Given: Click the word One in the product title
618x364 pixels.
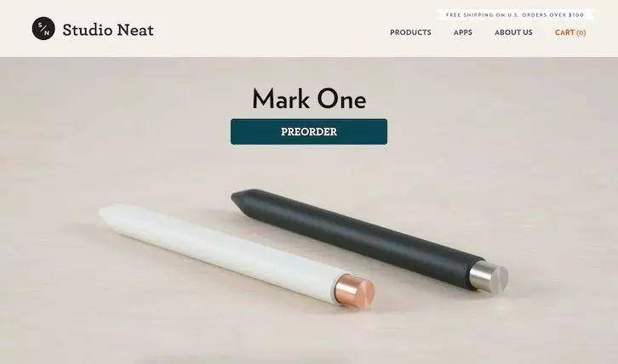Looking at the screenshot, I should click(x=341, y=99).
